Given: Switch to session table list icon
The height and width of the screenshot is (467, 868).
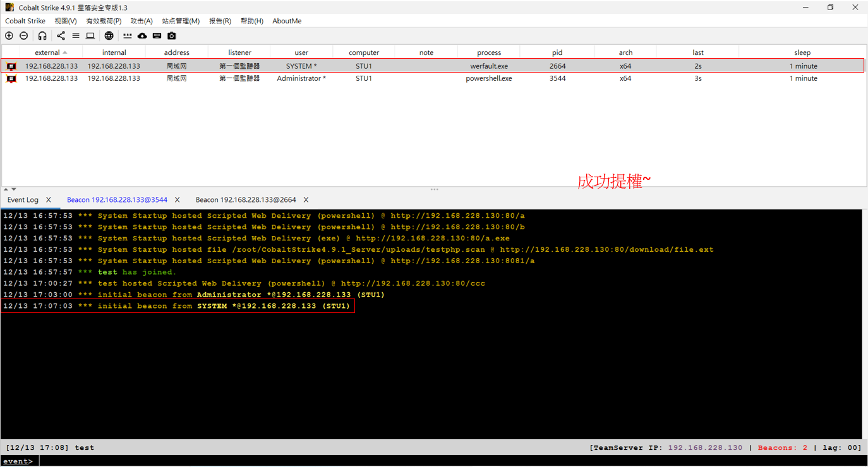Looking at the screenshot, I should coord(76,36).
